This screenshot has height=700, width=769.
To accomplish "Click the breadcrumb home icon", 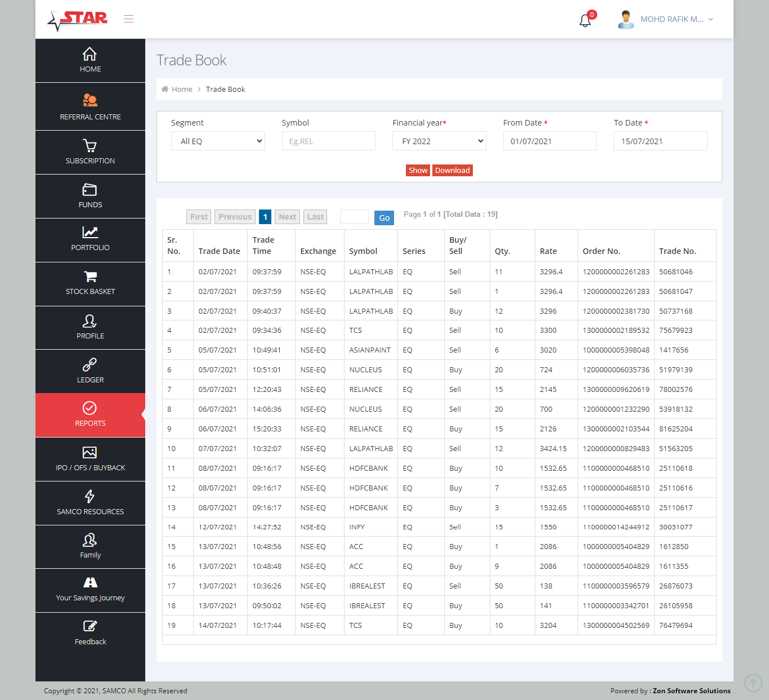I will pyautogui.click(x=165, y=89).
